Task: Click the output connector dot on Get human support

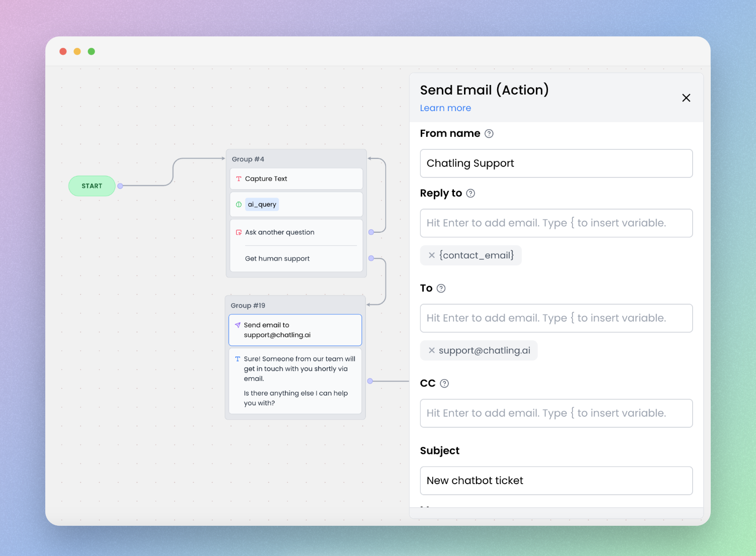Action: [370, 258]
